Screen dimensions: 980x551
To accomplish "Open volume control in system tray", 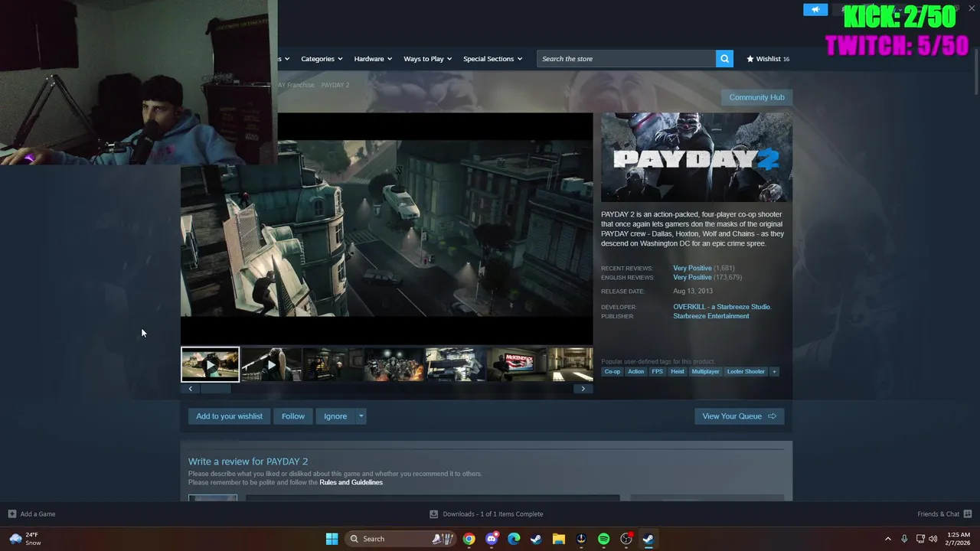I will tap(933, 539).
